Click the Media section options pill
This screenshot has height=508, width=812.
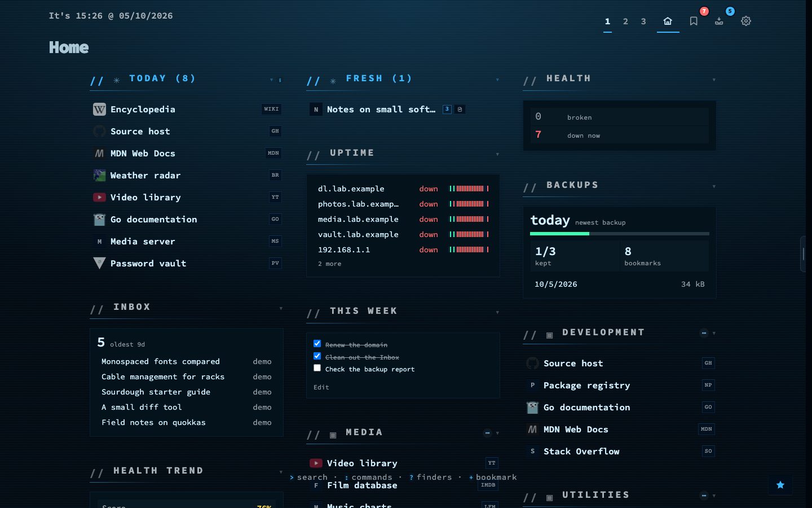point(487,433)
